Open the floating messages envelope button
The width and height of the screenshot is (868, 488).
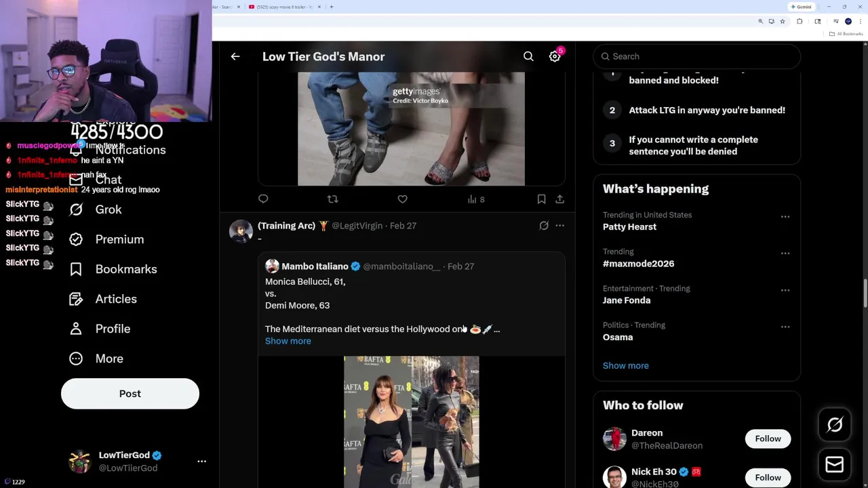[x=835, y=465]
